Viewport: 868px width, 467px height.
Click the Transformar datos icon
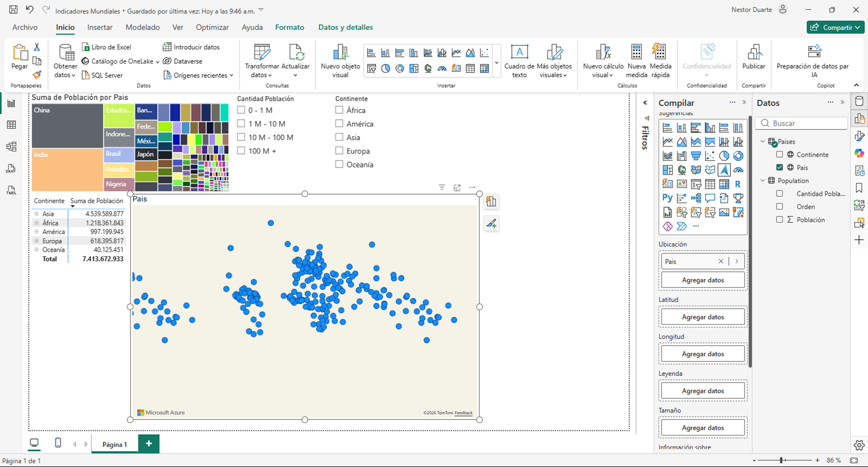(x=262, y=53)
